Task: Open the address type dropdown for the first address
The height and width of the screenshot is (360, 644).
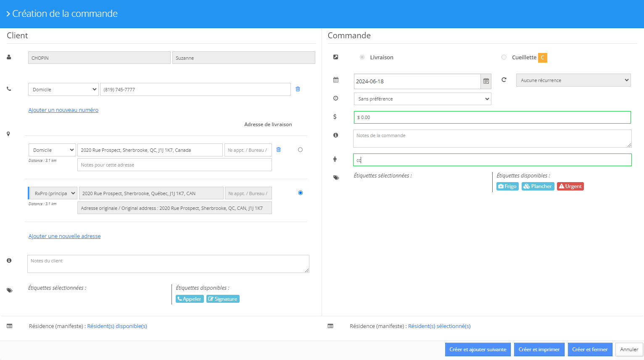Action: point(52,150)
